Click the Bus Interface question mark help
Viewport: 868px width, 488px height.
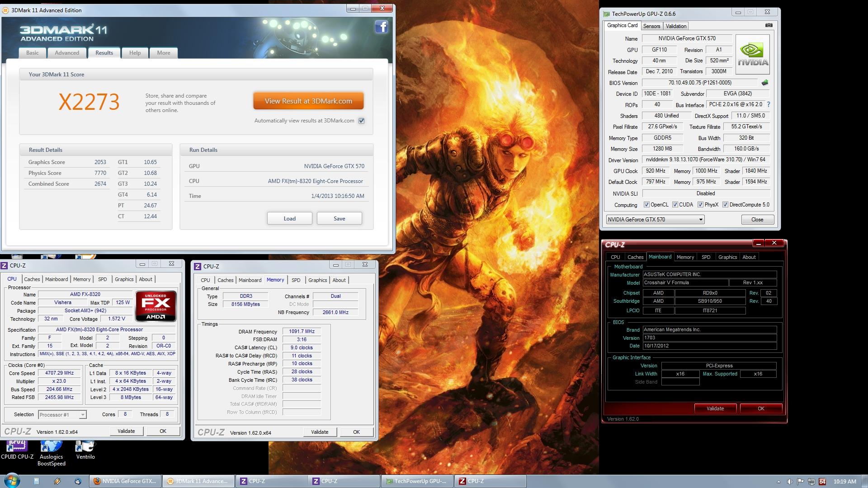click(x=769, y=104)
